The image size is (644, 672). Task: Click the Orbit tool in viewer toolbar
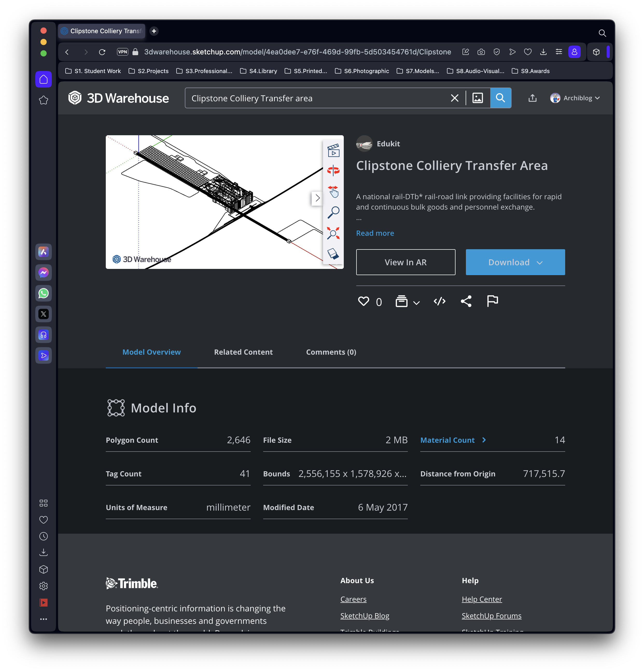(333, 170)
